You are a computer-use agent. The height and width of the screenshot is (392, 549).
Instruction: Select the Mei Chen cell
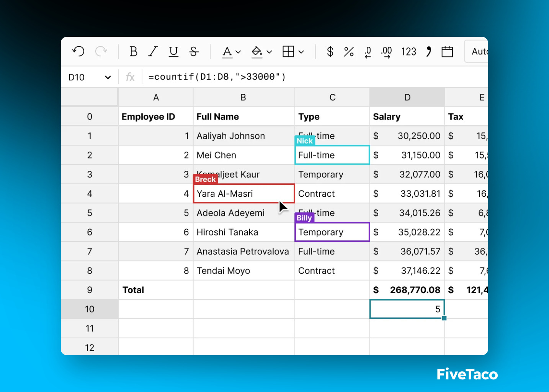point(244,155)
